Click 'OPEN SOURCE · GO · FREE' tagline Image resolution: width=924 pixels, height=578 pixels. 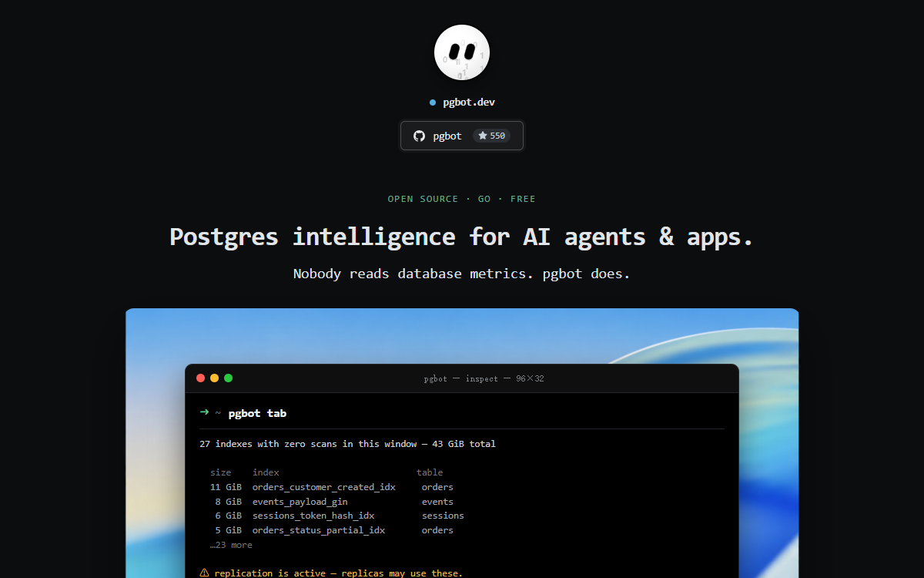point(462,199)
